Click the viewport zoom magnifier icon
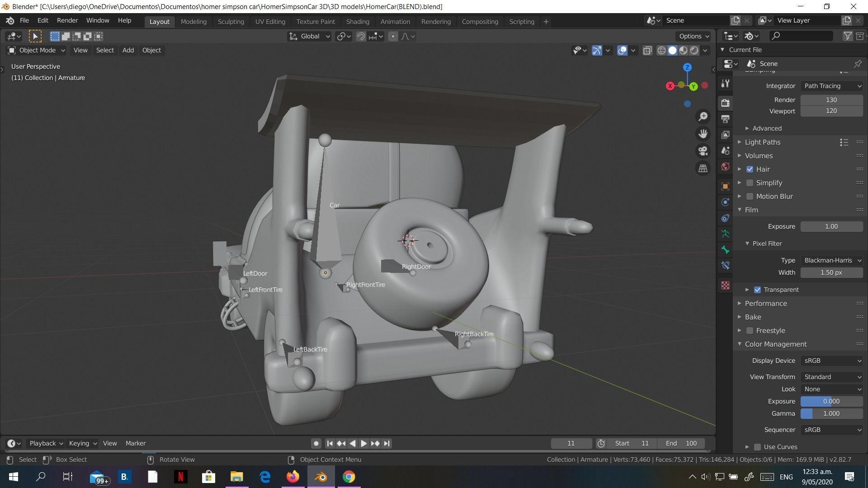Screen dimensions: 868x488 [x=703, y=117]
